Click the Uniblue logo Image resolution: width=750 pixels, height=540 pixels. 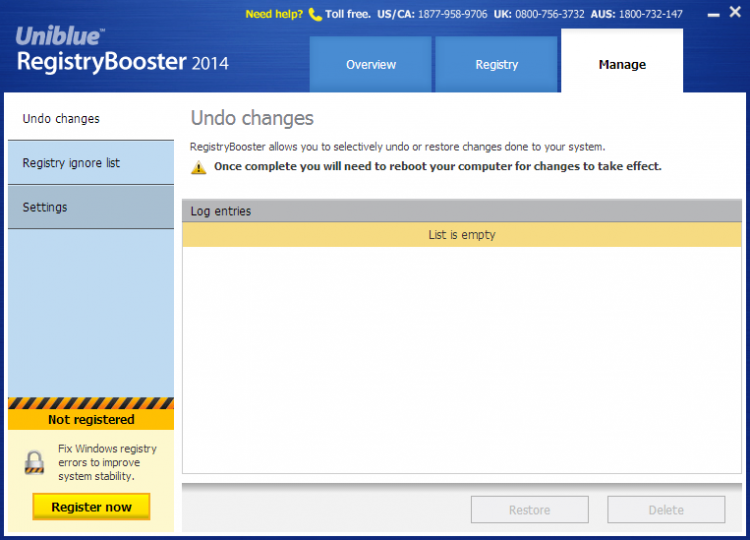60,36
